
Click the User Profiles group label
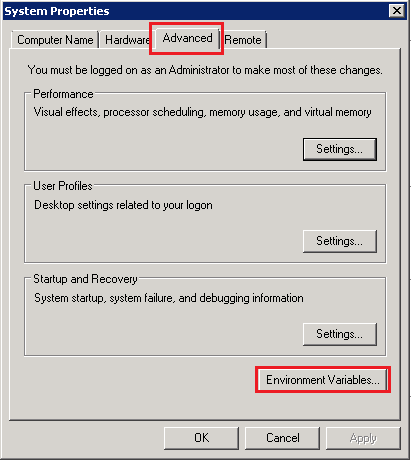pos(63,186)
